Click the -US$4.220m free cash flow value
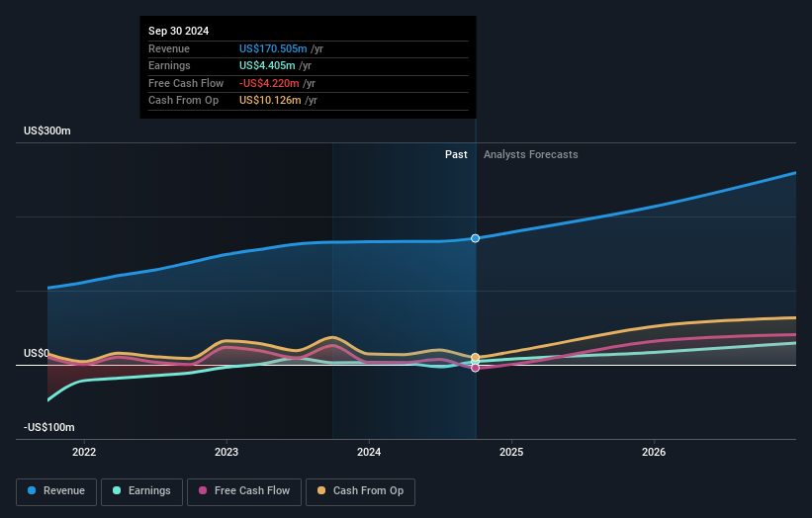The image size is (812, 518). (x=269, y=83)
